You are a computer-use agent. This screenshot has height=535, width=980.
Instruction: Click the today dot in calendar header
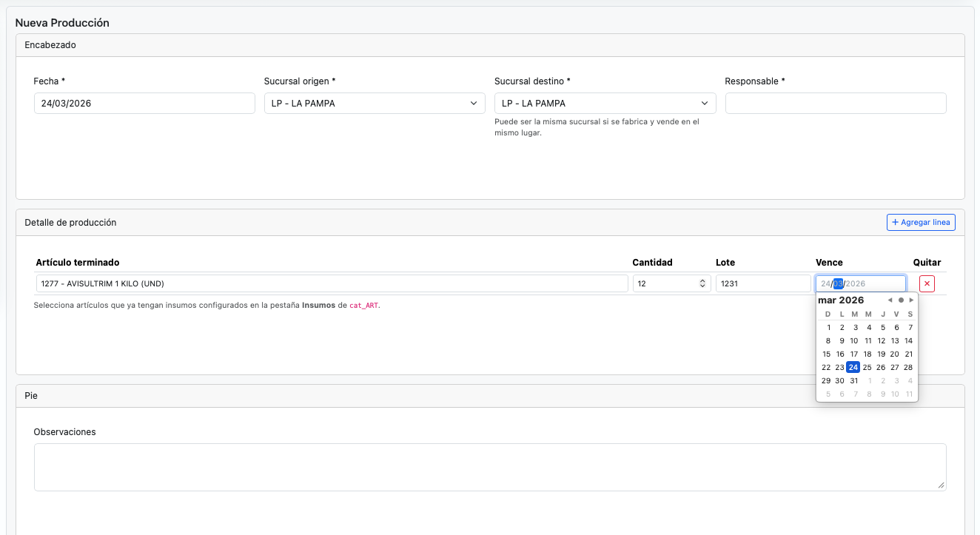[x=901, y=300]
